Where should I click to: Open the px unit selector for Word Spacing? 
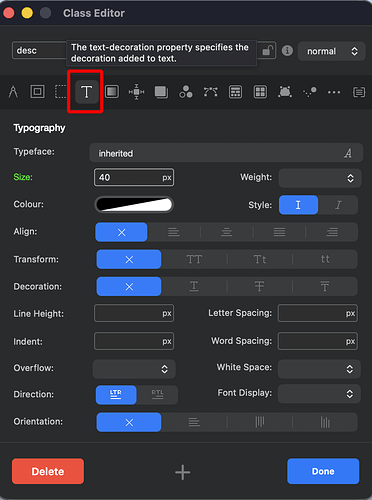tap(350, 341)
